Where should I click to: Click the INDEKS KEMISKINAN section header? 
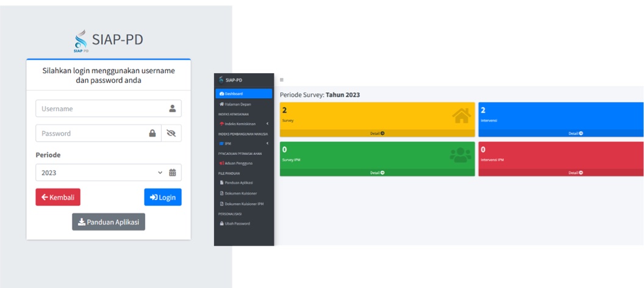(x=234, y=114)
